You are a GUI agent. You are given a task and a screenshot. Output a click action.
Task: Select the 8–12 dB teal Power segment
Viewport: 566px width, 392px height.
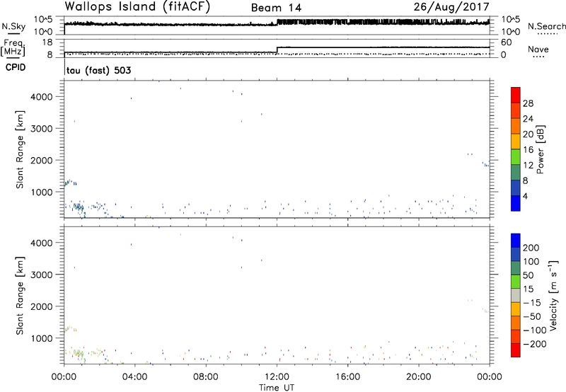[516, 172]
